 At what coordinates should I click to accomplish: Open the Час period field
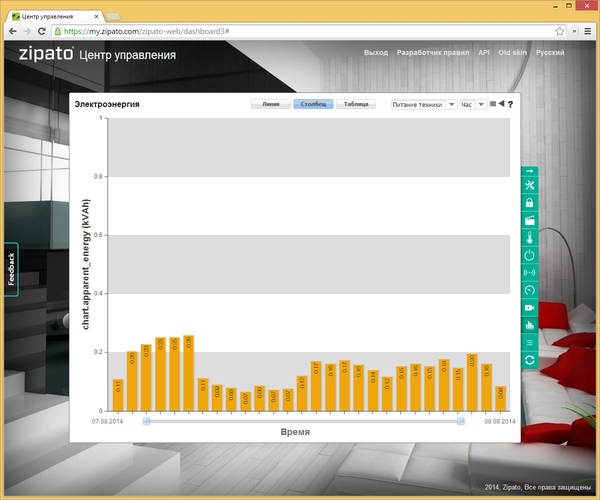click(x=467, y=104)
